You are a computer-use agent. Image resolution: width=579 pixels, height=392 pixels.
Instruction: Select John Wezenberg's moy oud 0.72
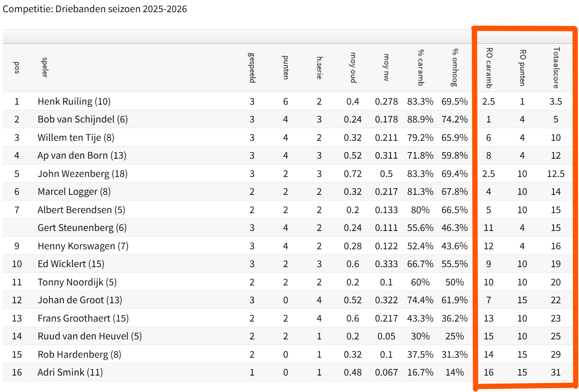pos(352,174)
